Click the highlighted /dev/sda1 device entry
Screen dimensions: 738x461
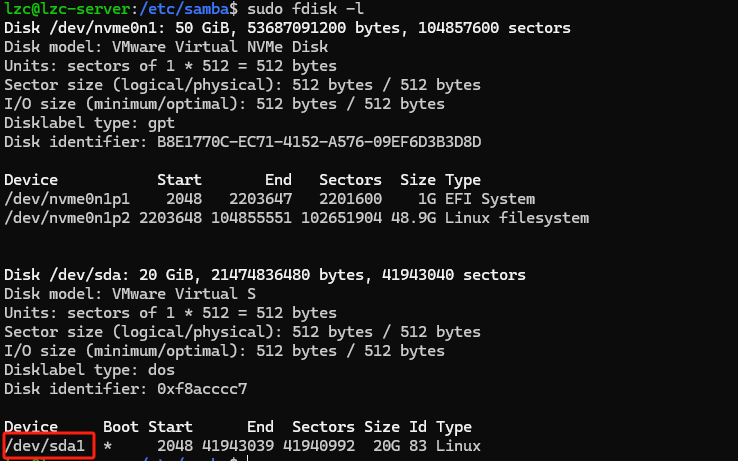coord(49,445)
